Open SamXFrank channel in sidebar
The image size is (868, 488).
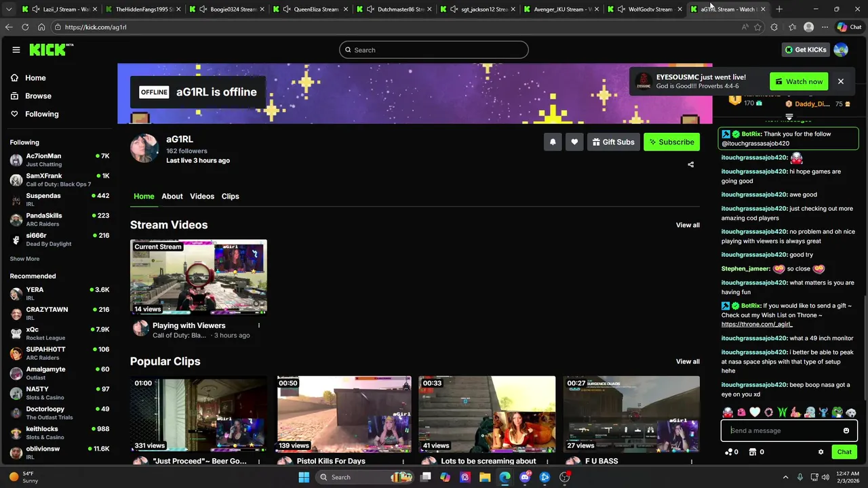pos(60,180)
